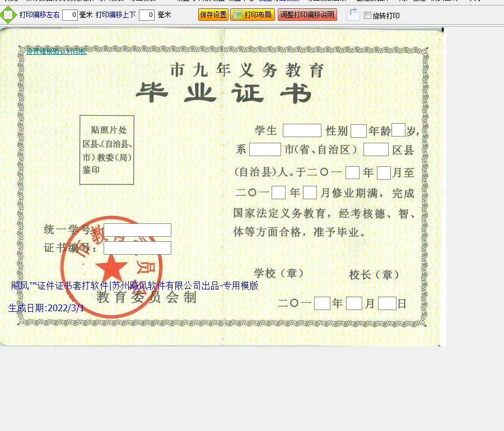Open 调整打印偏移说明 offset instructions
504x431 pixels.
click(307, 15)
